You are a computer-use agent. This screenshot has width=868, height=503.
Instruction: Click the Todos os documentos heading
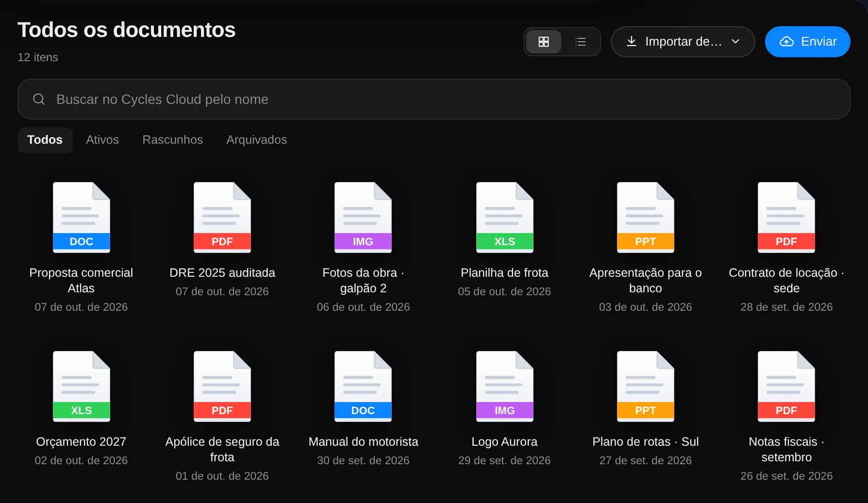click(x=127, y=30)
